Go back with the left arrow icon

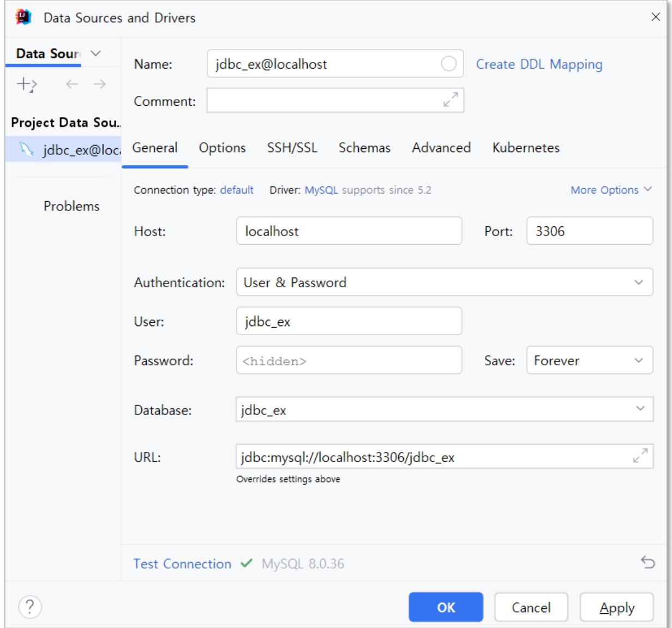click(x=72, y=84)
